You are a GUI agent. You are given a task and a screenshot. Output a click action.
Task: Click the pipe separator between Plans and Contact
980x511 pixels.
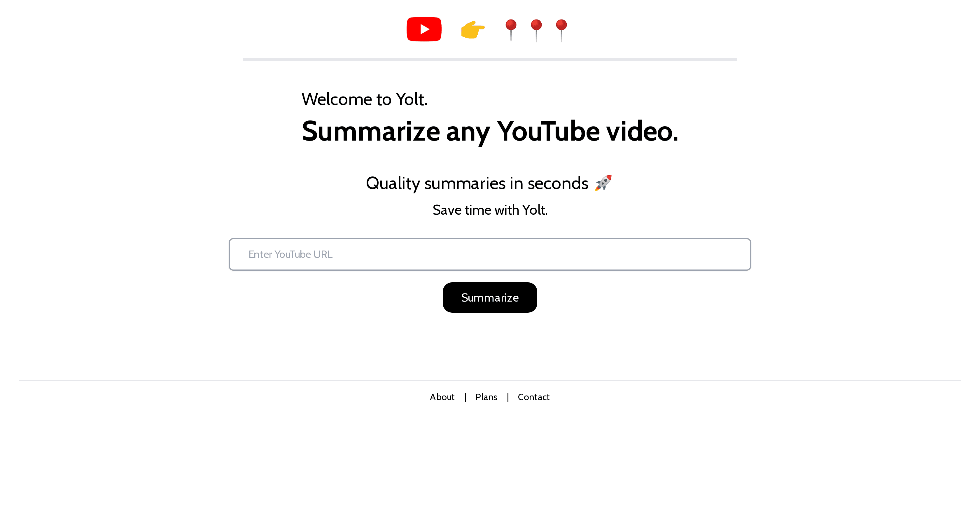[508, 397]
